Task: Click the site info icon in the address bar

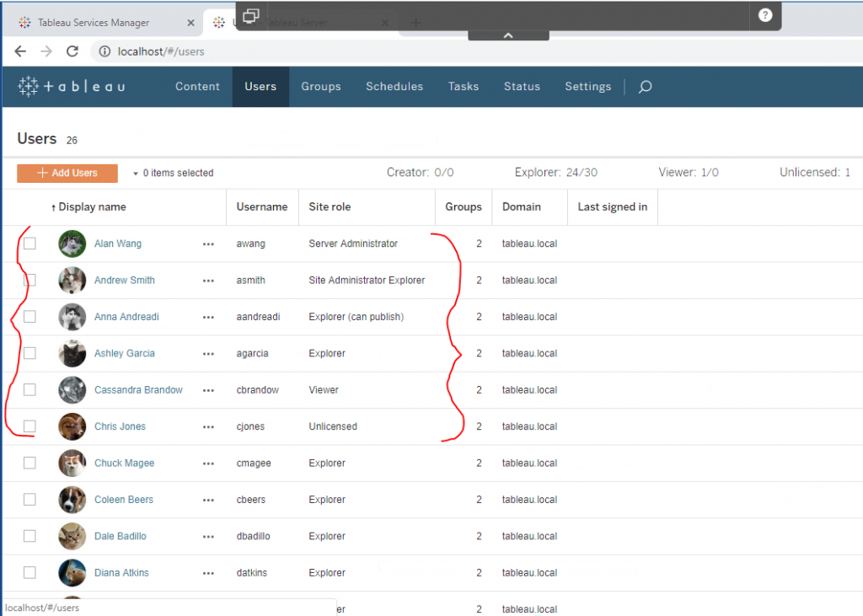Action: [104, 51]
